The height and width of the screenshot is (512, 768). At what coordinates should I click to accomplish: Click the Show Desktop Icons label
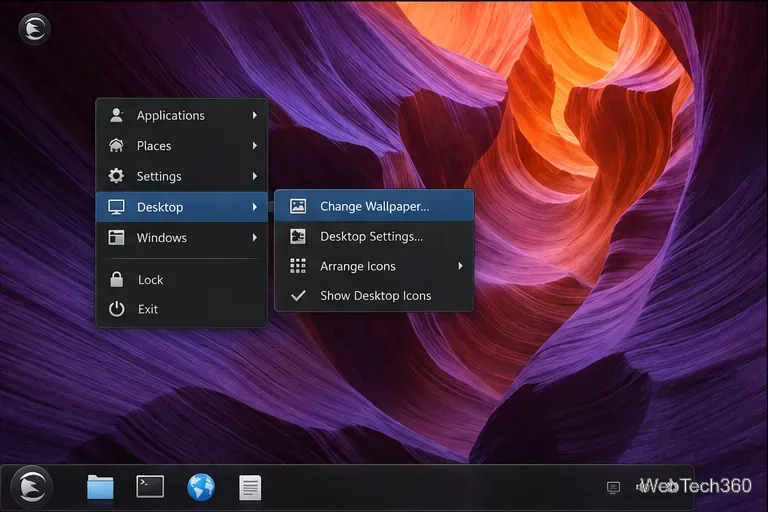coord(376,295)
